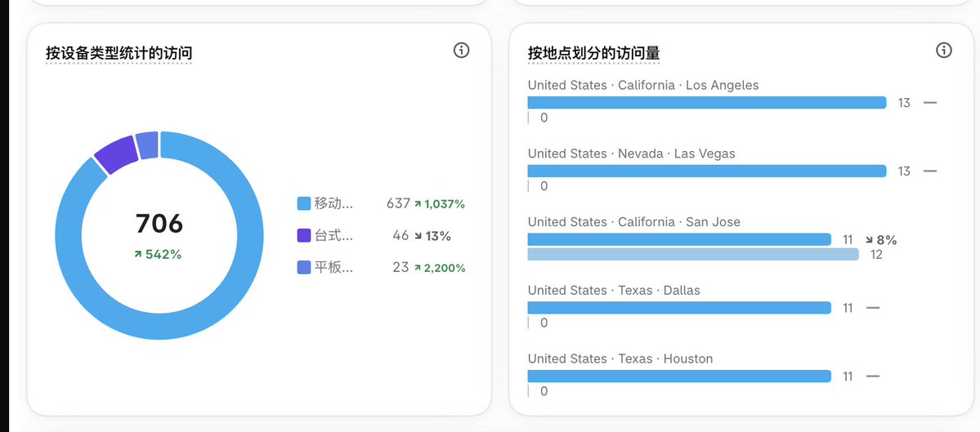Click the small tablet segment of donut chart
Screen dimensions: 980x432
tap(147, 145)
